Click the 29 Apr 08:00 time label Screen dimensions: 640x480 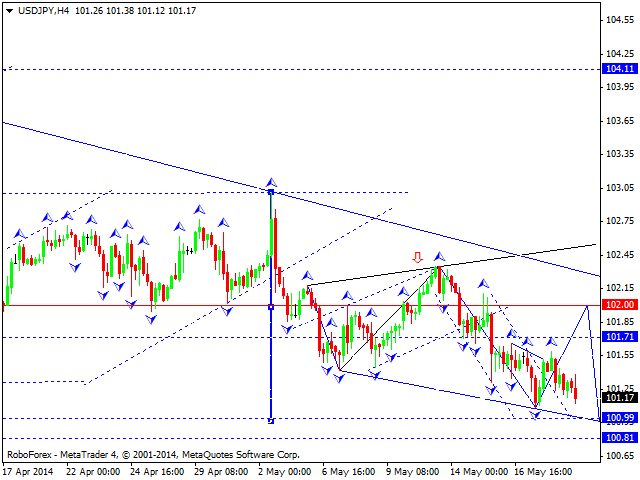(218, 470)
